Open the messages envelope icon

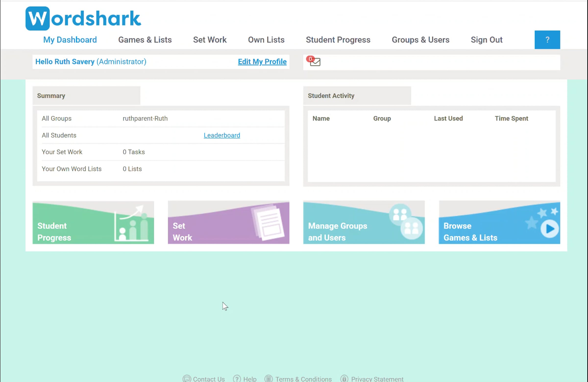point(315,62)
